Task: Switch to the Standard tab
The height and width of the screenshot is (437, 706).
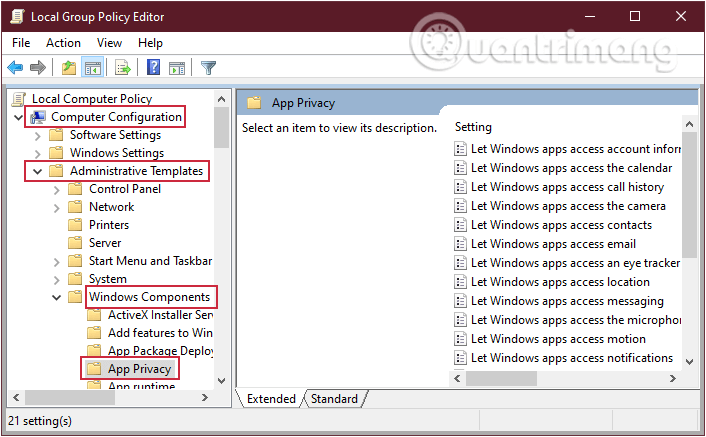Action: (334, 399)
